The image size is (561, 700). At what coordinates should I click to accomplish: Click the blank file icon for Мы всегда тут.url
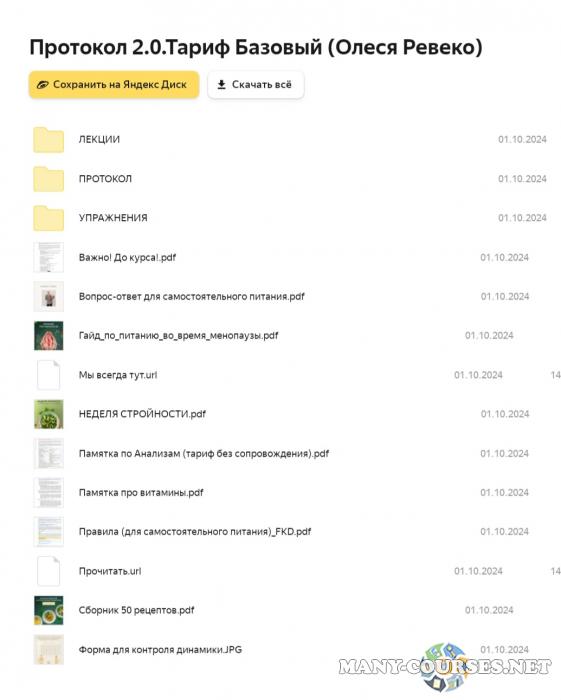[x=49, y=375]
